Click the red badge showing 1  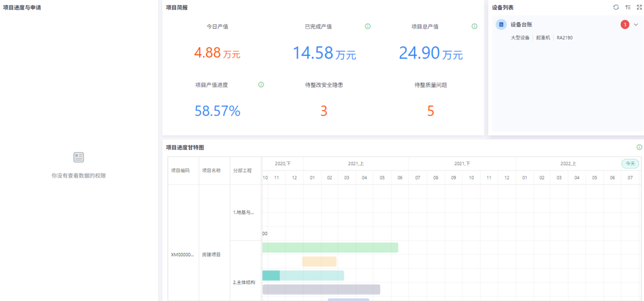pos(625,25)
